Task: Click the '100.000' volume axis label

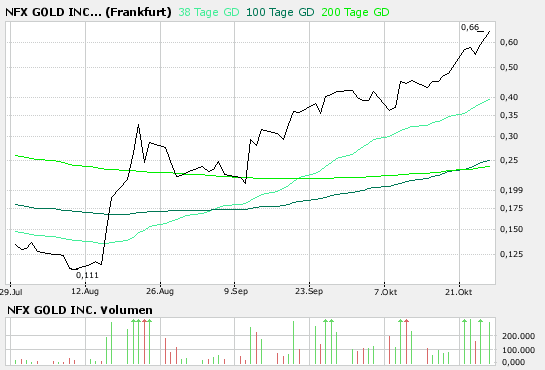Action: [x=518, y=350]
